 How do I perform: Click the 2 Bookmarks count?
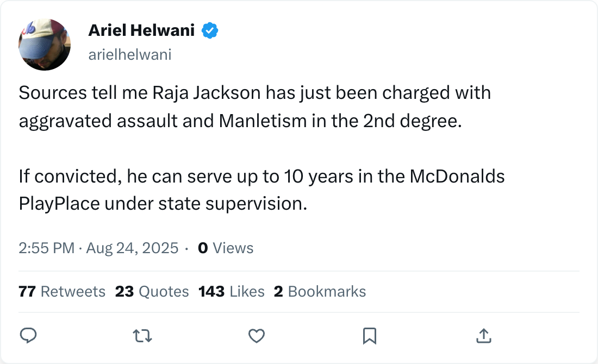point(320,292)
